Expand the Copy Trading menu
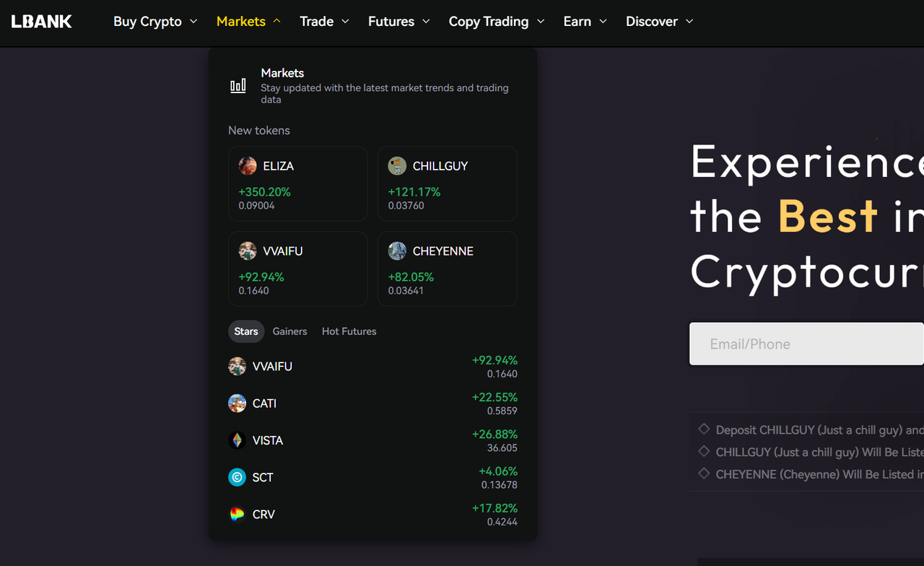 pyautogui.click(x=496, y=22)
